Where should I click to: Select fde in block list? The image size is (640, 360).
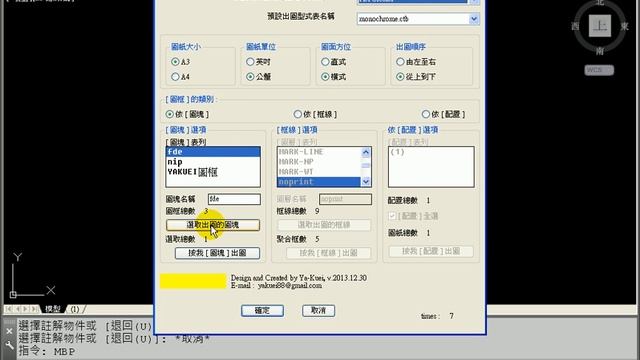tap(213, 152)
